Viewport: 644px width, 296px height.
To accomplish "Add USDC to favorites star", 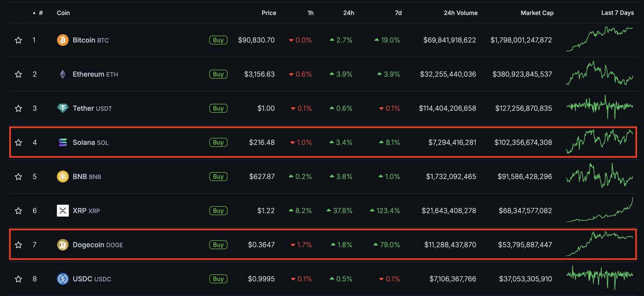I will pos(18,279).
